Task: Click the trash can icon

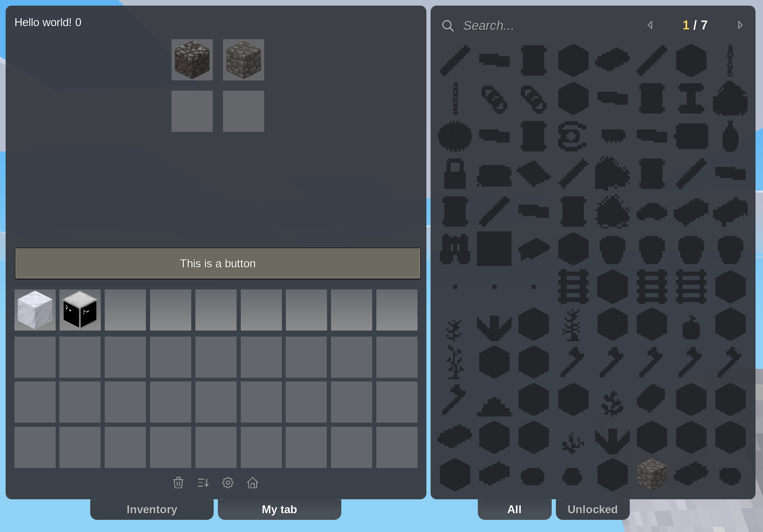Action: pyautogui.click(x=178, y=482)
